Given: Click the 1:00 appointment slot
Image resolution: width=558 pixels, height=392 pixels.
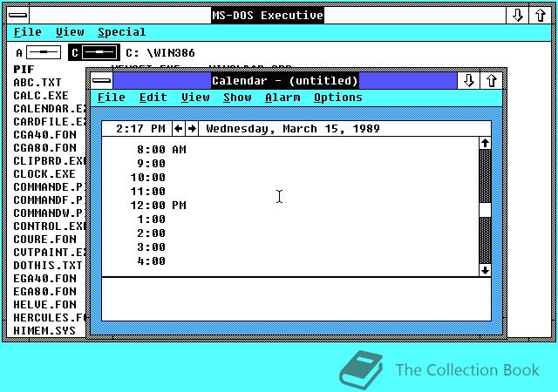Looking at the screenshot, I should click(x=290, y=220).
